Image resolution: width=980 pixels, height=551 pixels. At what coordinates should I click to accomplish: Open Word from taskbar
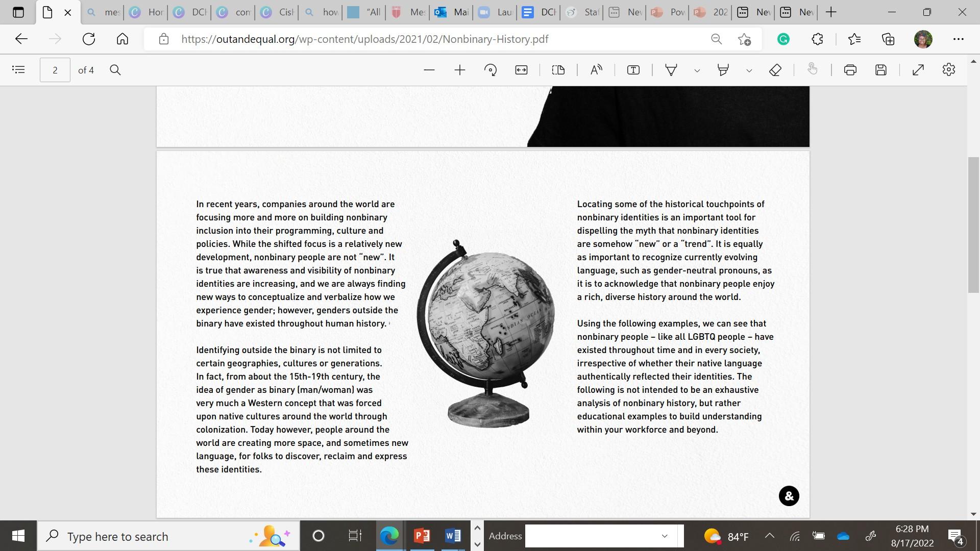pyautogui.click(x=453, y=536)
